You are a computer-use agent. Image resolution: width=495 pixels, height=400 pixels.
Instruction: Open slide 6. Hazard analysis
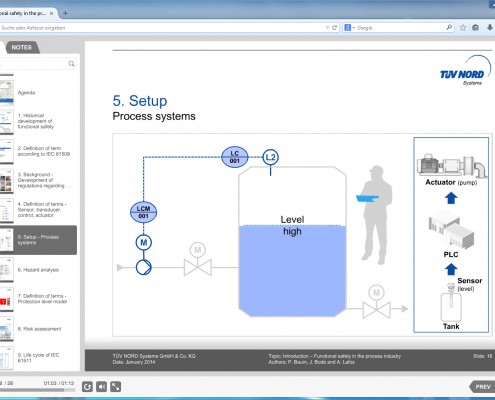click(38, 270)
